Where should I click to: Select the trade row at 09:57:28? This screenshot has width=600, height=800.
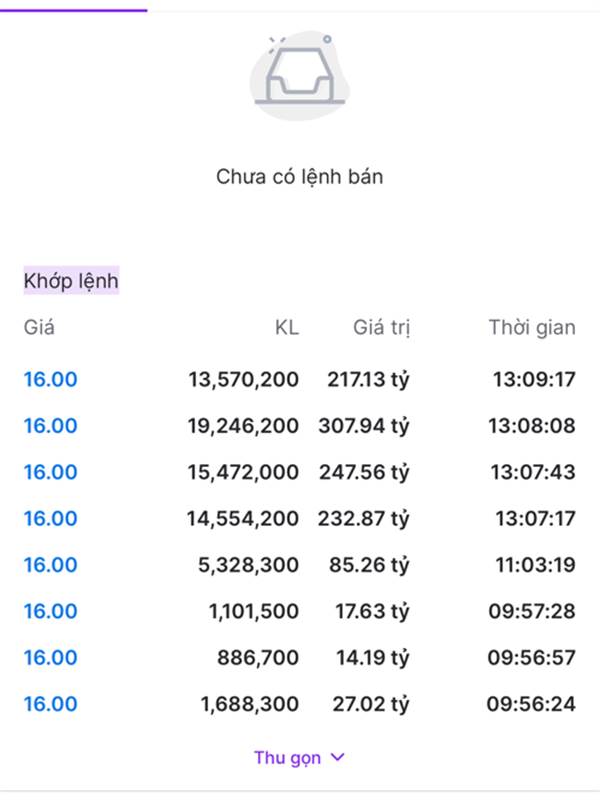(299, 611)
